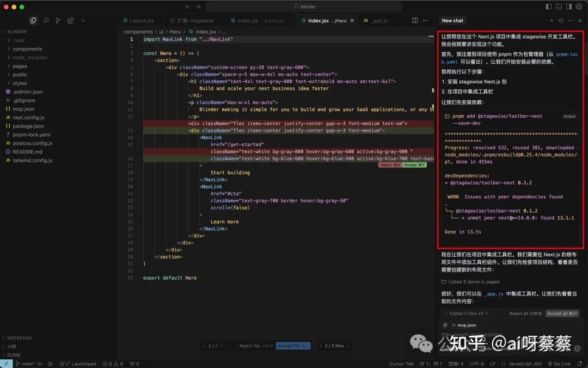The width and height of the screenshot is (588, 368).
Task: Expand the components folder
Action: (x=27, y=49)
